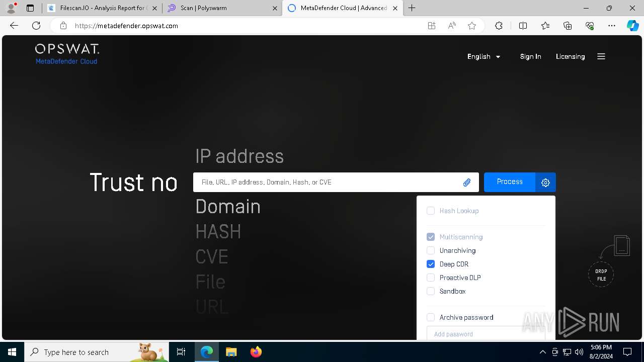Click the browser address bar URL

pyautogui.click(x=126, y=26)
